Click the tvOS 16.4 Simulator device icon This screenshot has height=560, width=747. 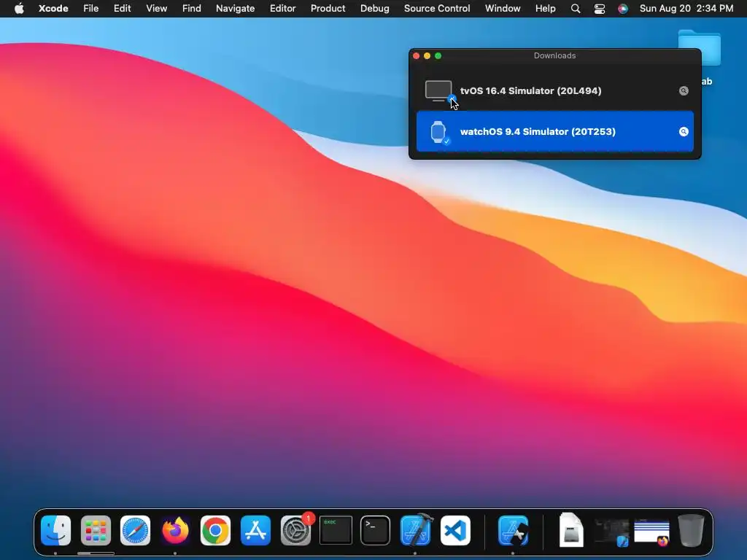point(438,90)
